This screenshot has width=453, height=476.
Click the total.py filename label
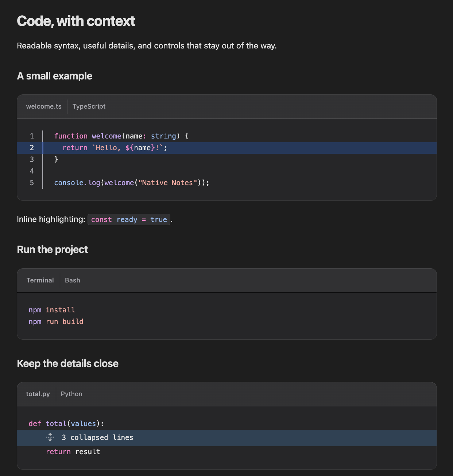(38, 394)
